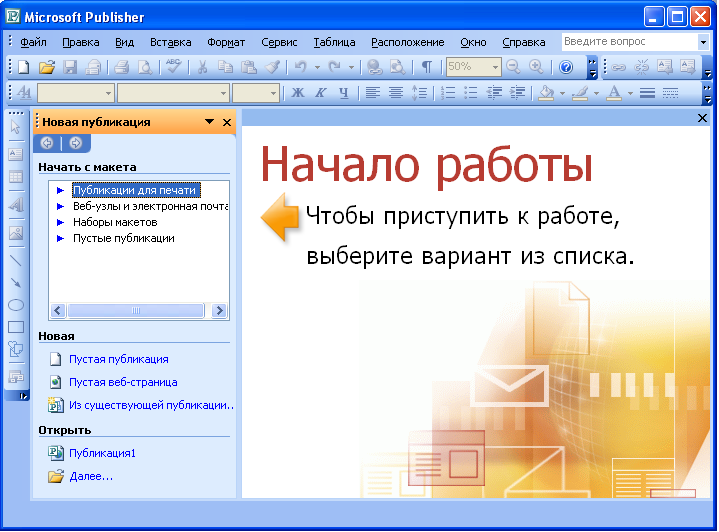
Task: Click the New publication toolbar icon
Action: (23, 67)
